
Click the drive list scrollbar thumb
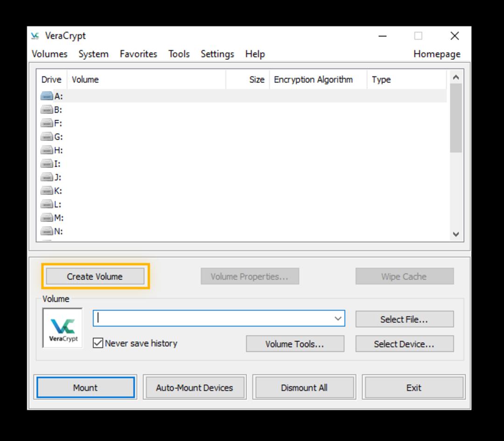pos(456,118)
